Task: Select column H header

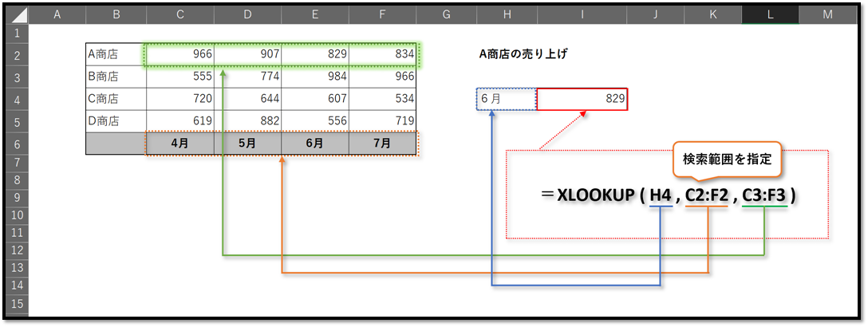Action: pyautogui.click(x=507, y=15)
